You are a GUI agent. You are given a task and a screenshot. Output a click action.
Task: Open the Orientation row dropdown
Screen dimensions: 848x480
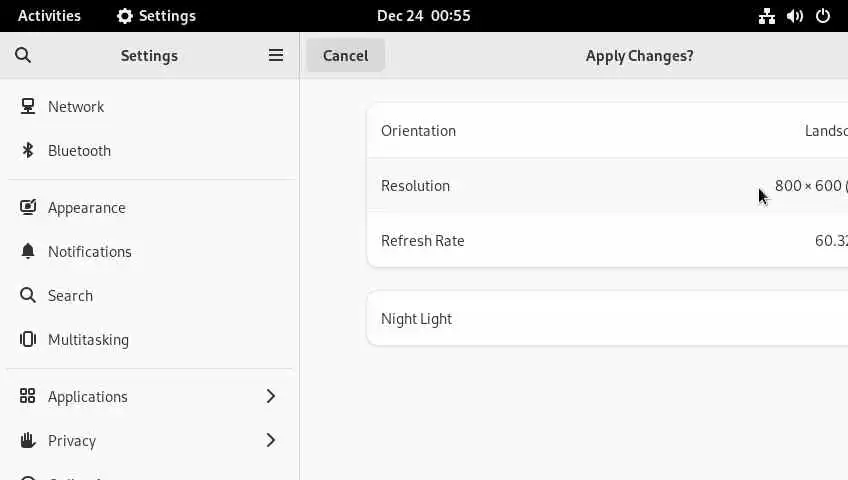click(x=825, y=131)
